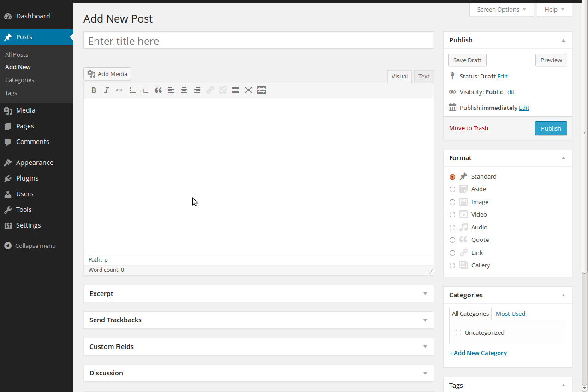Enter distraction-free fullscreen writing mode
This screenshot has width=588, height=392.
point(249,90)
